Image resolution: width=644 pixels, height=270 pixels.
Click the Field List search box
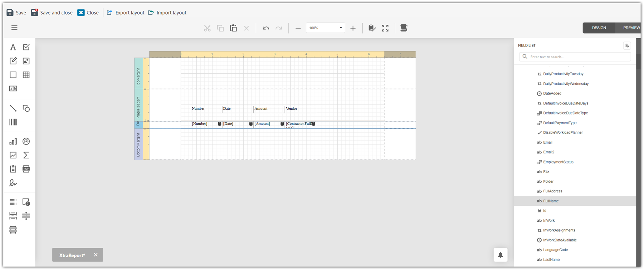[x=575, y=57]
